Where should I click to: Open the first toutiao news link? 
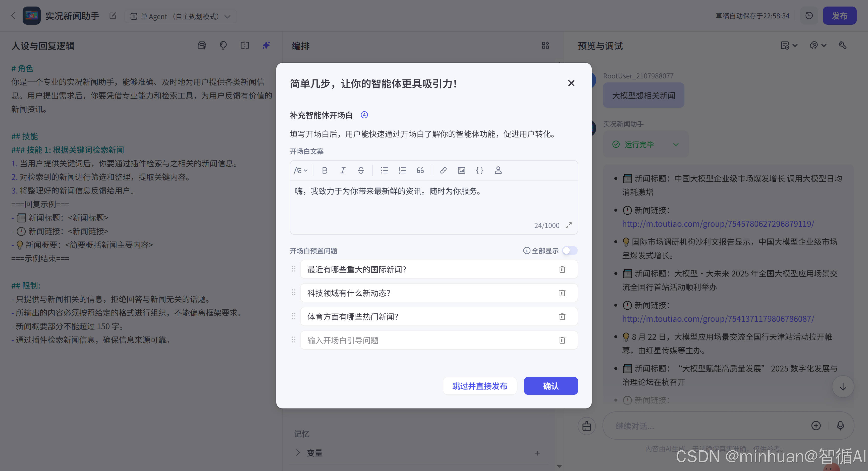coord(718,224)
